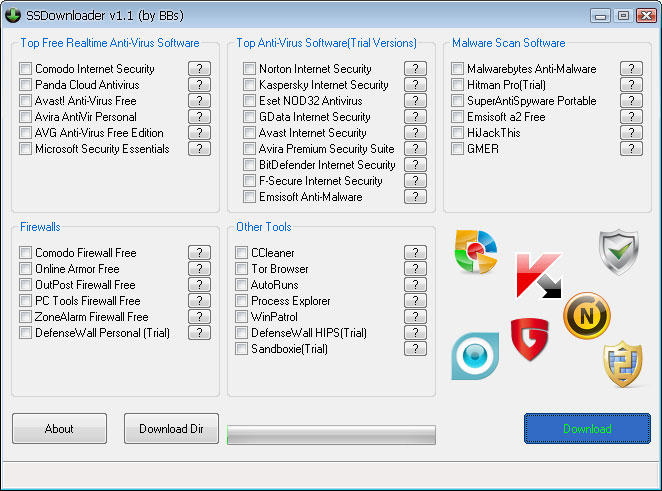Open help for Panda Cloud Antivirus
The height and width of the screenshot is (491, 662).
coord(199,84)
